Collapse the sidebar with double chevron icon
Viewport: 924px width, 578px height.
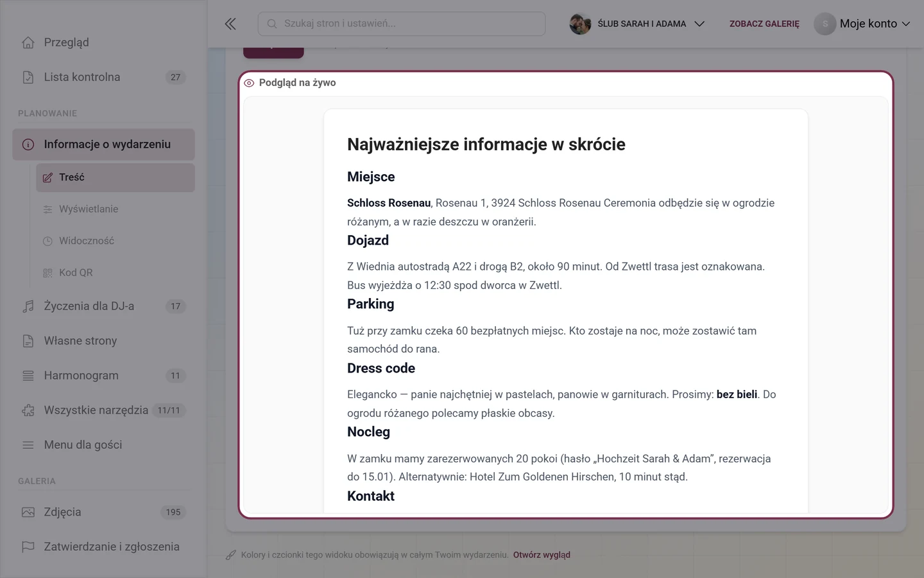pyautogui.click(x=230, y=24)
